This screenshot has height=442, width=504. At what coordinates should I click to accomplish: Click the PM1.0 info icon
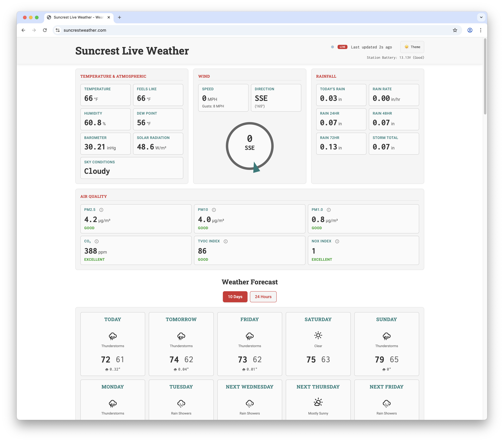[x=328, y=210]
